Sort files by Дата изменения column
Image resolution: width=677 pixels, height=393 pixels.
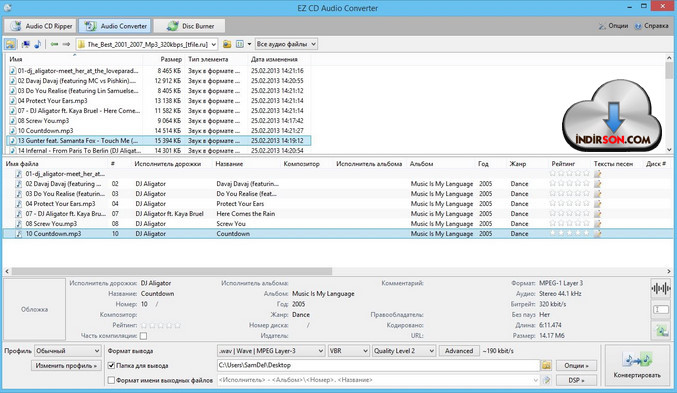(274, 59)
